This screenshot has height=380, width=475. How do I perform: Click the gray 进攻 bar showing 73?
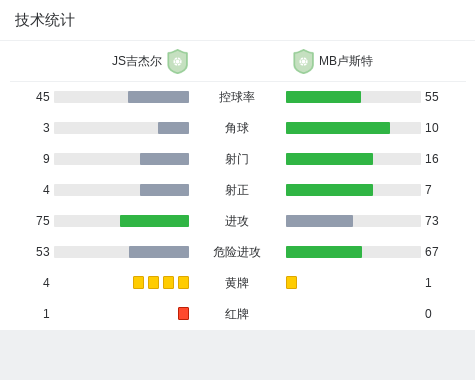pyautogui.click(x=319, y=221)
